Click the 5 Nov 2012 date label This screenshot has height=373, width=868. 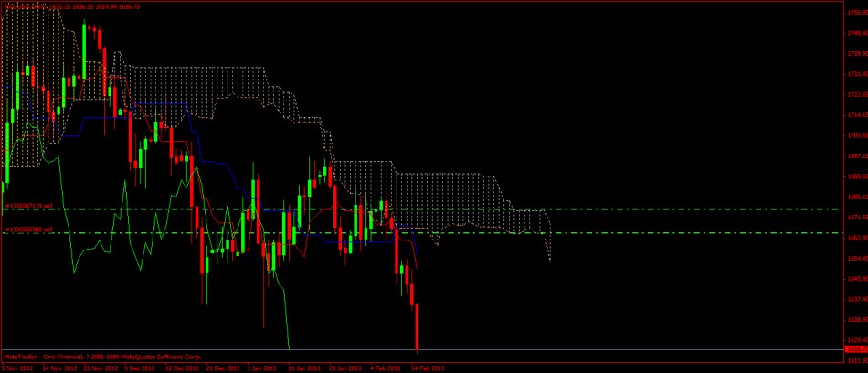[17, 368]
